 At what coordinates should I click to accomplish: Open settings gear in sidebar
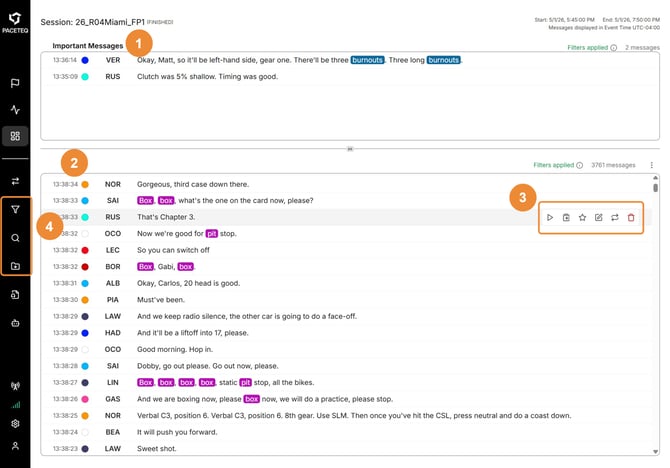(x=15, y=423)
